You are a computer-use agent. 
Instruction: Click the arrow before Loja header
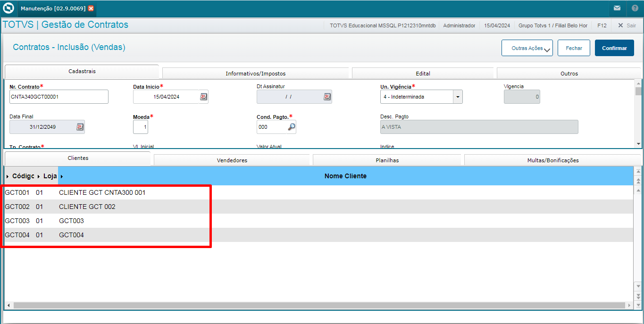tap(39, 176)
